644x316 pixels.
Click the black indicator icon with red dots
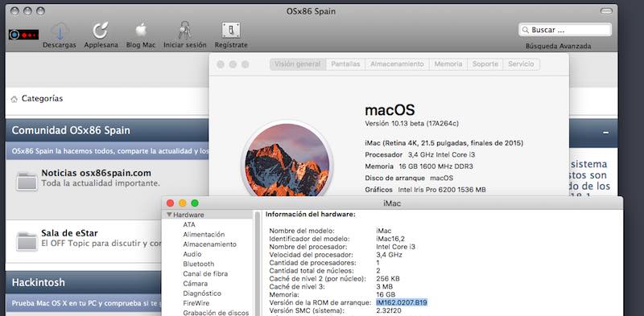tap(24, 35)
